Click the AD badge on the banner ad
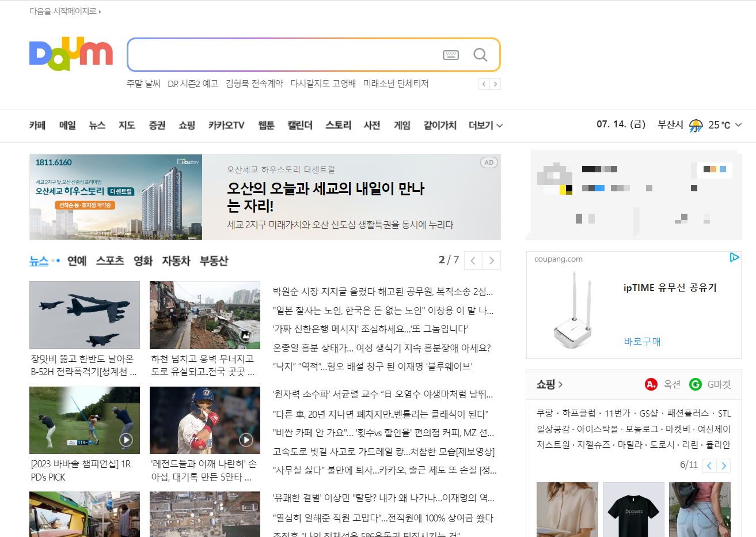The width and height of the screenshot is (756, 537). (x=488, y=162)
